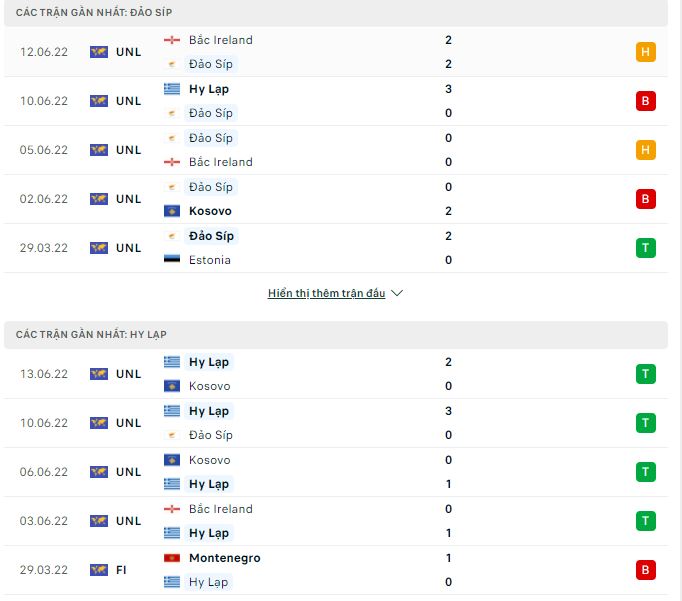Click the red B loss badge for 10.06.22 Đảo Síp
Screen dimensions: 682x601
coord(645,101)
